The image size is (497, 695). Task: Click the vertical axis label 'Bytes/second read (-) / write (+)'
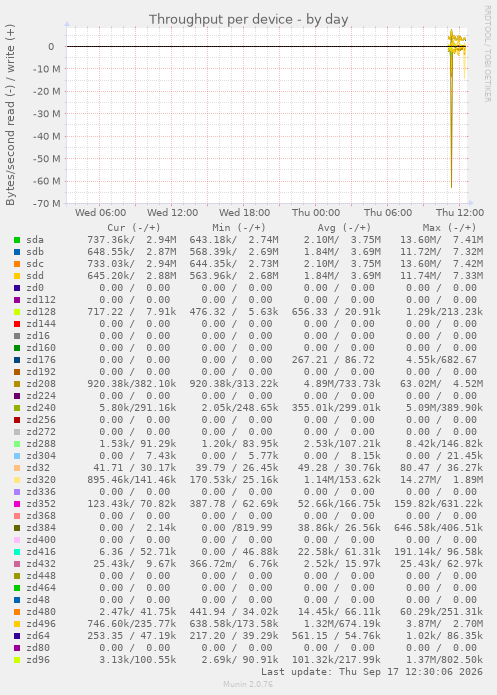[x=10, y=115]
